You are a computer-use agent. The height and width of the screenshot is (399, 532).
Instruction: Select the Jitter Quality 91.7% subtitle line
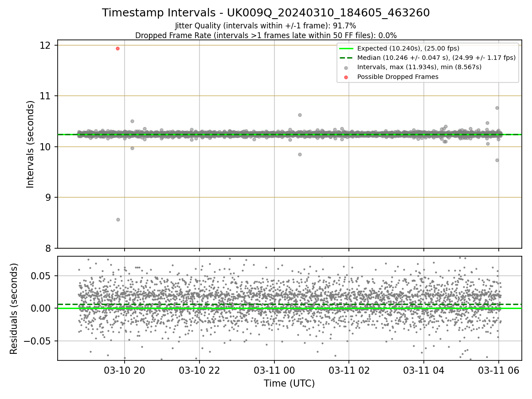(266, 26)
